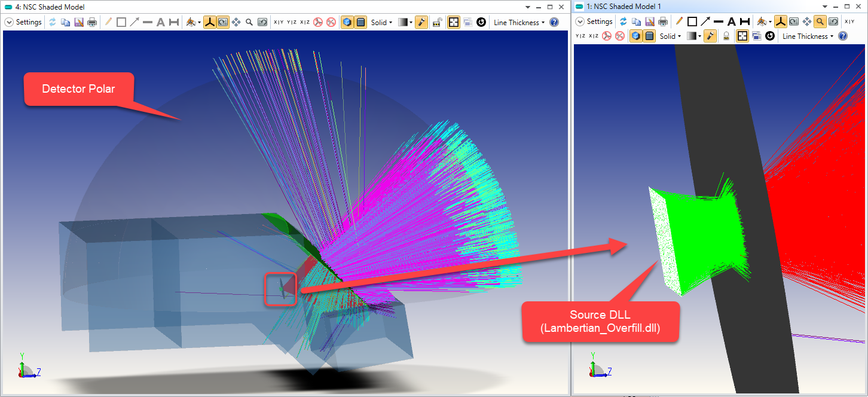Copy window 4 graphic to clipboard
The width and height of the screenshot is (868, 397).
(x=66, y=22)
